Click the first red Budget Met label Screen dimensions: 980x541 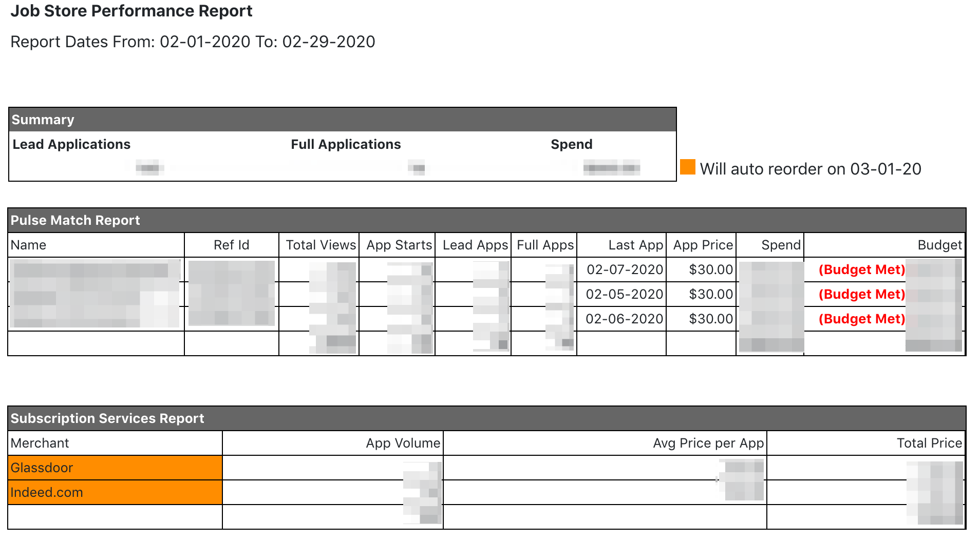click(861, 269)
